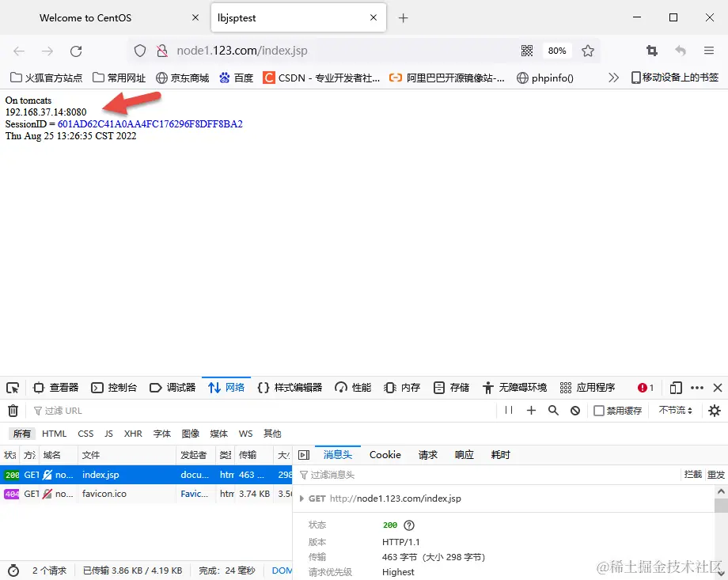Close the developer tools

pos(718,388)
